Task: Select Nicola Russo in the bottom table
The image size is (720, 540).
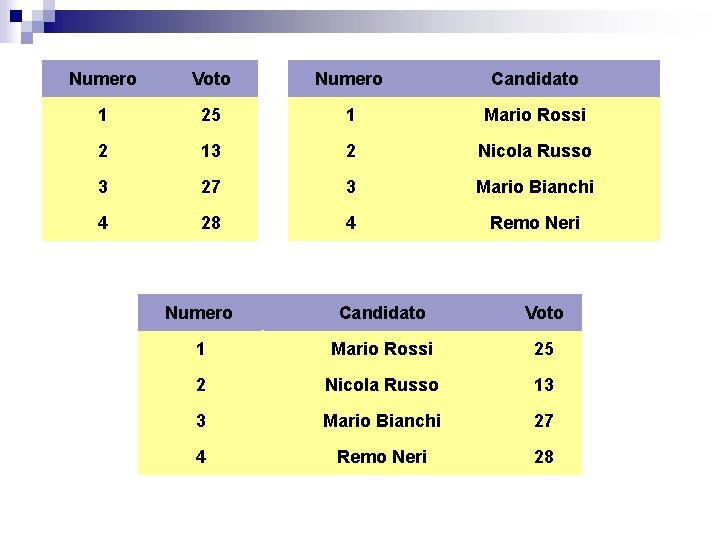Action: (382, 385)
